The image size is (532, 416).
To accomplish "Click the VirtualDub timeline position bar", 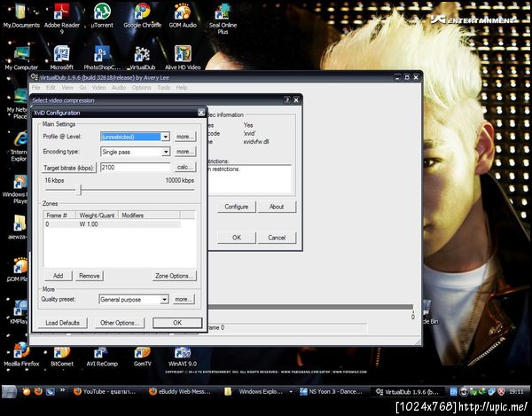I will [x=310, y=307].
